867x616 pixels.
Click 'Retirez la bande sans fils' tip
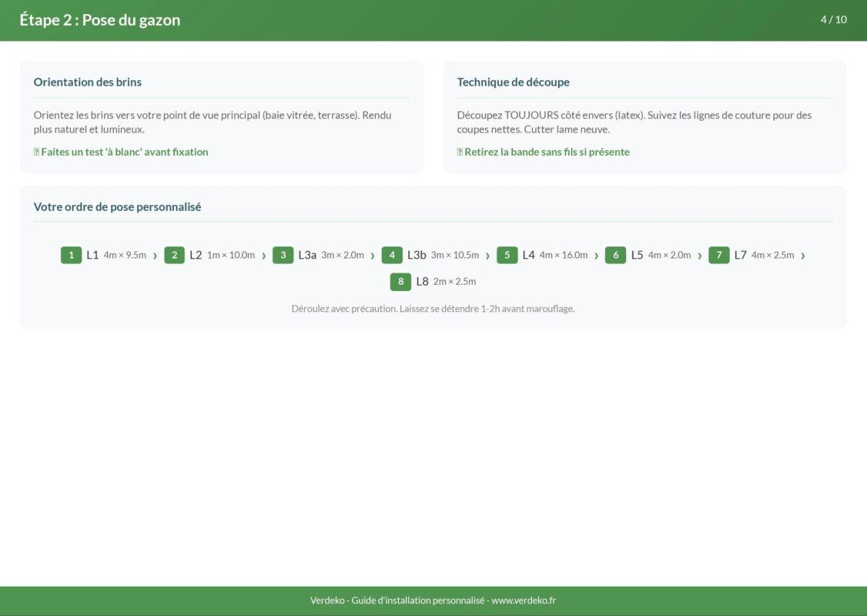coord(543,152)
